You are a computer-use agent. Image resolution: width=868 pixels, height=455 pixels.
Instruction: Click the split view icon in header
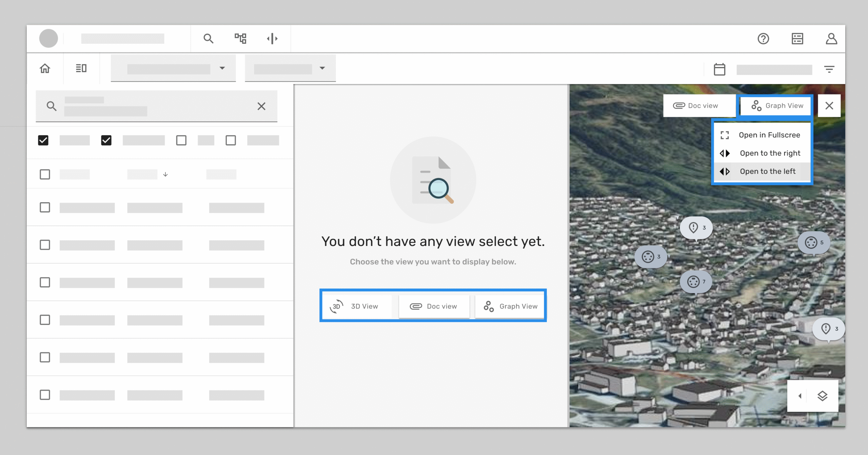(272, 39)
